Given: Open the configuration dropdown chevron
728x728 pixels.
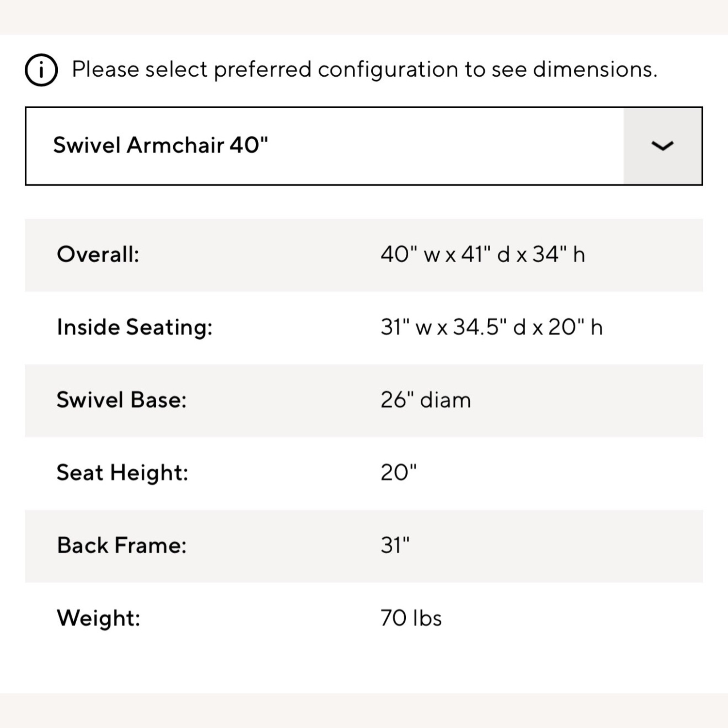Looking at the screenshot, I should pos(662,146).
